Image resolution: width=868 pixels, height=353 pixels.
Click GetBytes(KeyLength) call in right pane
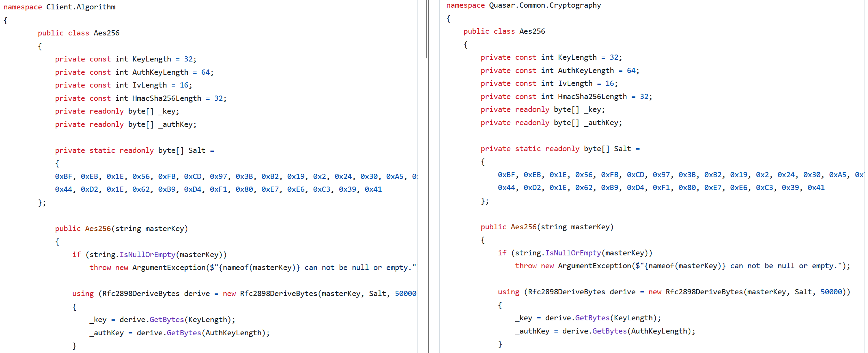click(x=616, y=318)
